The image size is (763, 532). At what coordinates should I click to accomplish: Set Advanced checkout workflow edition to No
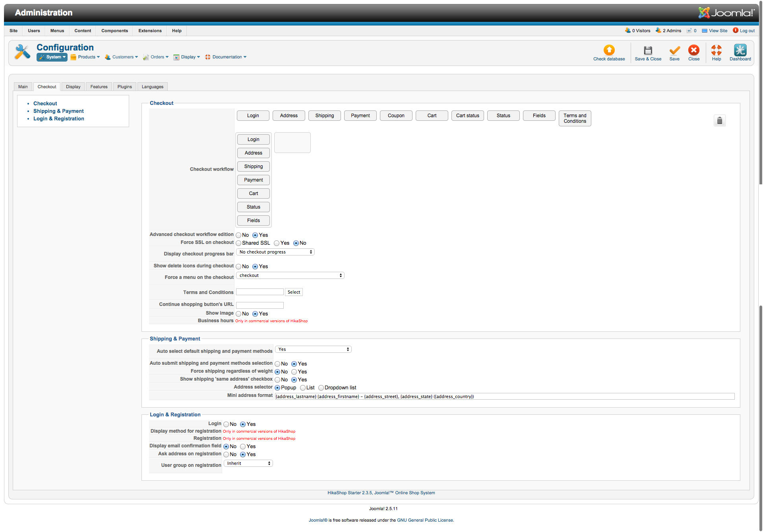coord(239,235)
